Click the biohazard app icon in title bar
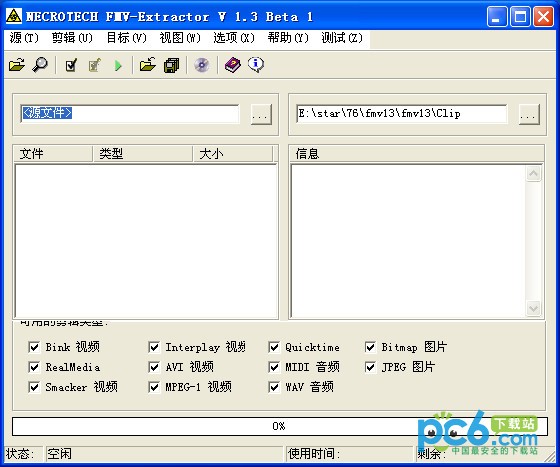Screen dimensions: 560x467 14,16
